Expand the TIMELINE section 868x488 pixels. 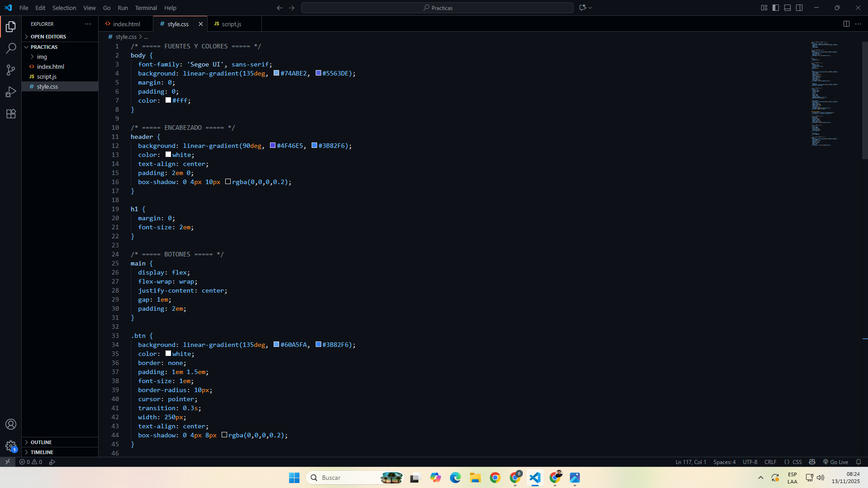41,452
